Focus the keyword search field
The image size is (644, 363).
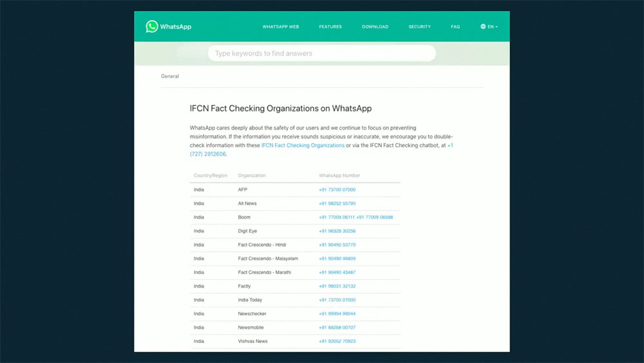(x=321, y=54)
